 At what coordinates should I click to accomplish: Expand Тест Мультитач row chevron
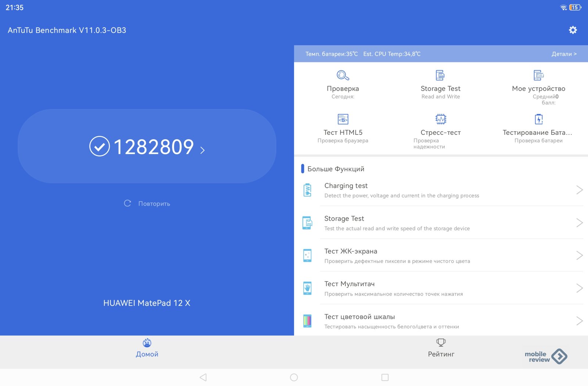pos(579,288)
